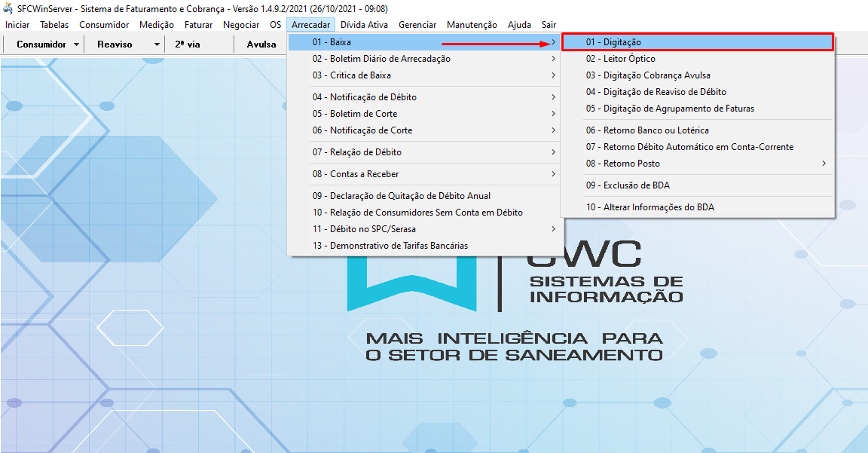This screenshot has width=868, height=453.
Task: Click the SFCWinServer application icon in title bar
Action: (8, 8)
